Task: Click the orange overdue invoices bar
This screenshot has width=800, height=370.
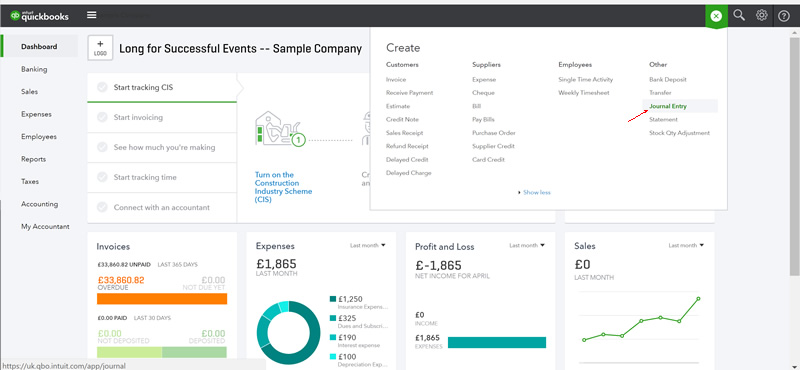Action: click(x=162, y=299)
